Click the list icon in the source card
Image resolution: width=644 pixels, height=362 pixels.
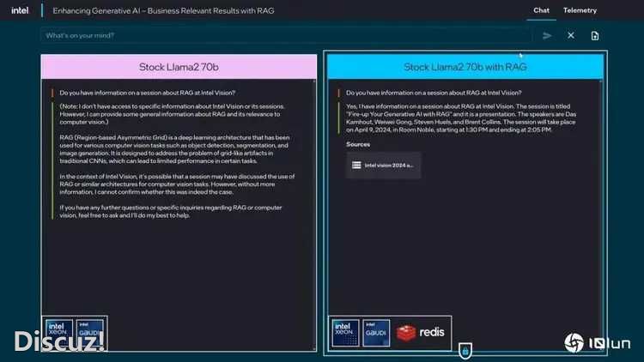point(356,165)
